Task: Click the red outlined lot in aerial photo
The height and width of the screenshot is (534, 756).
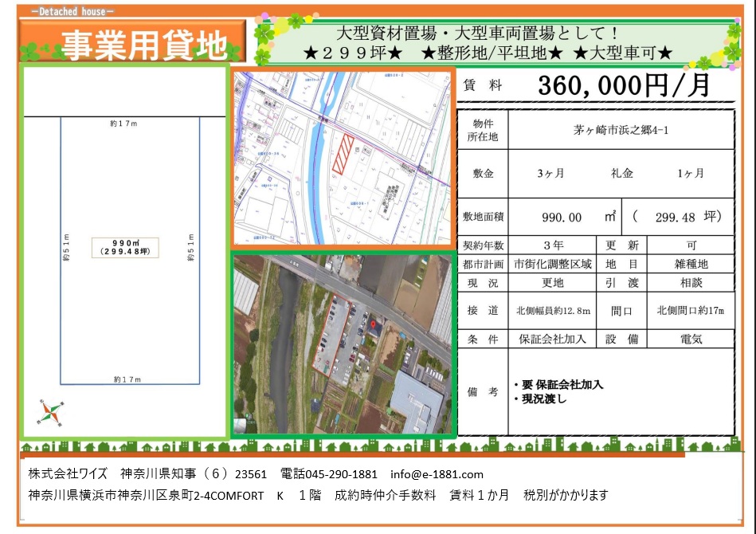Action: click(x=335, y=335)
